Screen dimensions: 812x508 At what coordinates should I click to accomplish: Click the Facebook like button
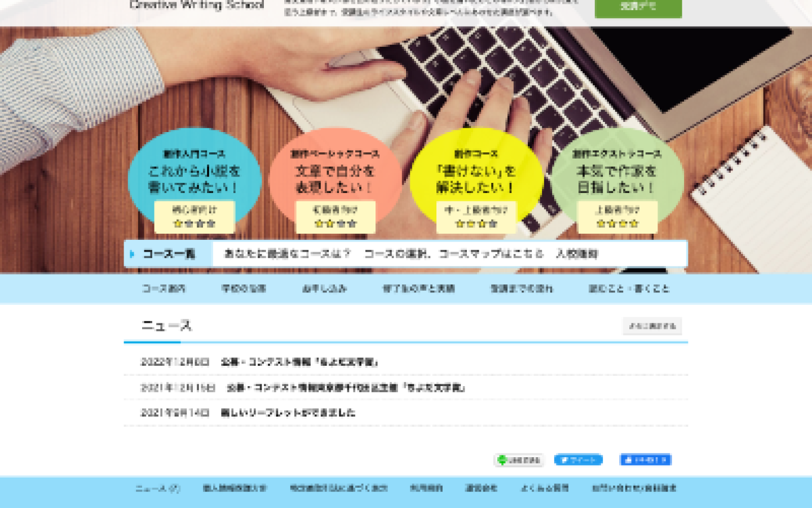(x=646, y=460)
